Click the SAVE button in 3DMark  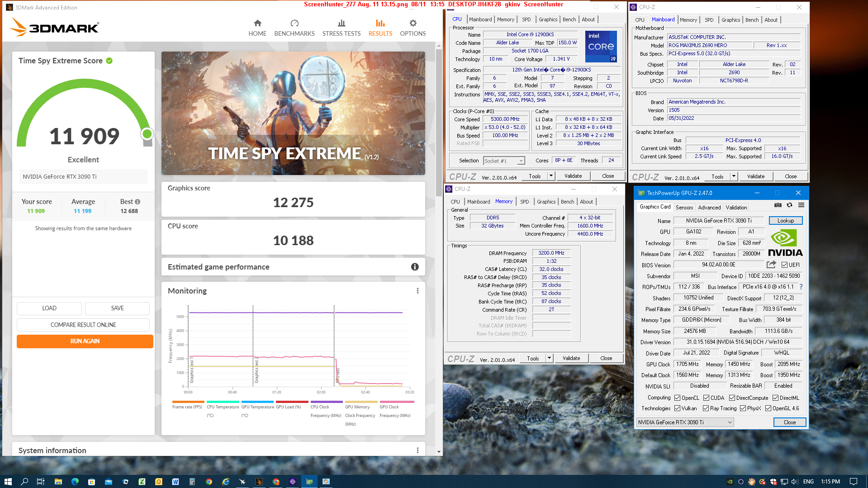(x=117, y=308)
